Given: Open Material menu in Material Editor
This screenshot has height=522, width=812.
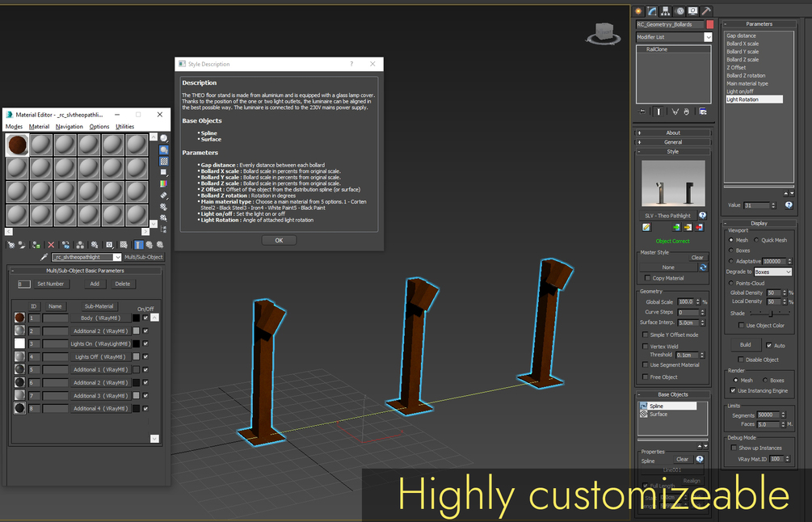Looking at the screenshot, I should pyautogui.click(x=39, y=126).
